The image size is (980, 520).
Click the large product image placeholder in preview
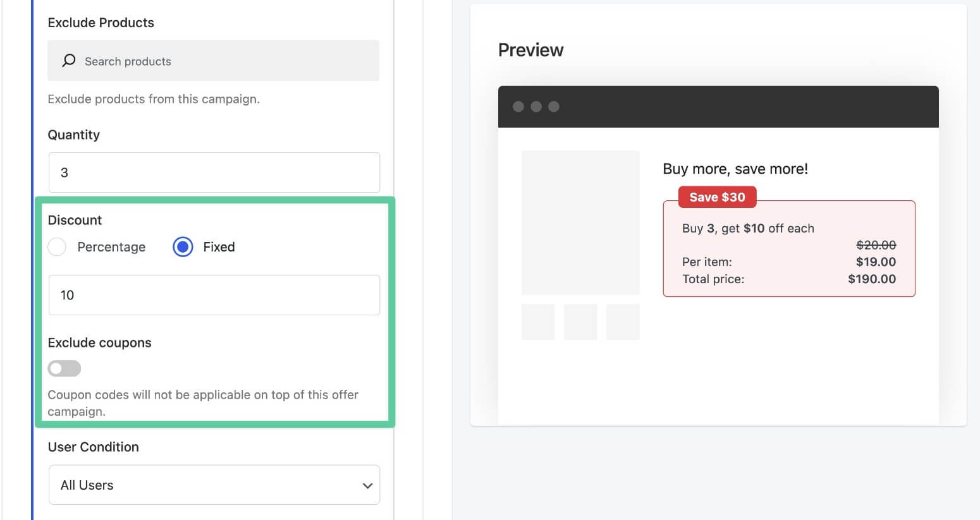tap(580, 222)
